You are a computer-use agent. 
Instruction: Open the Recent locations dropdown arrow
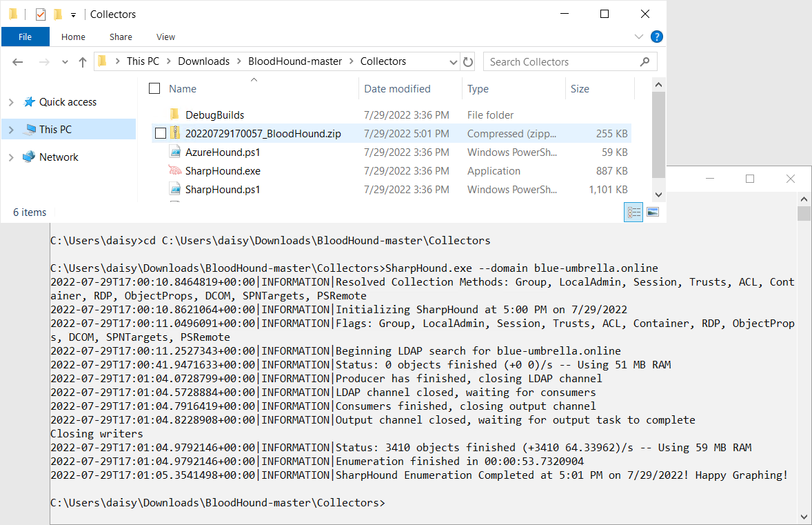pos(65,61)
